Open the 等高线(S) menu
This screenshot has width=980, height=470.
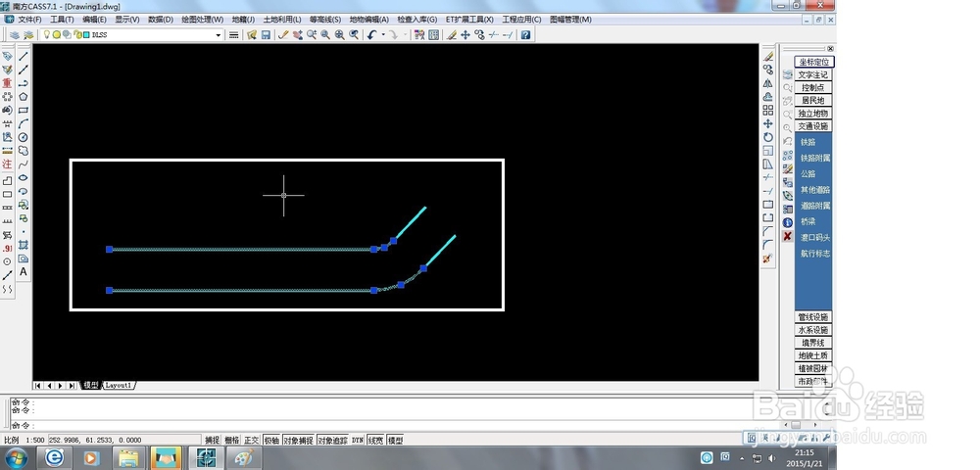coord(325,20)
